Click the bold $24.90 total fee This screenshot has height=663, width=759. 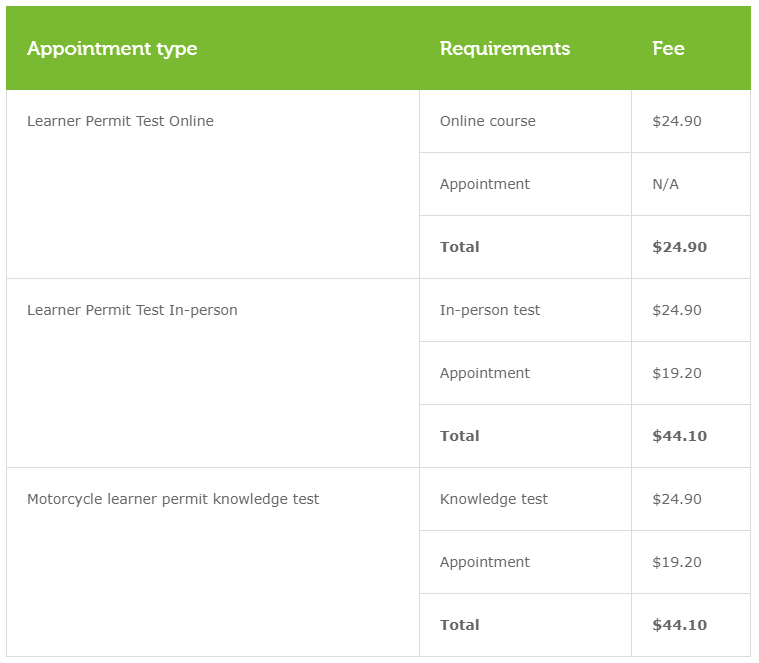coord(679,247)
